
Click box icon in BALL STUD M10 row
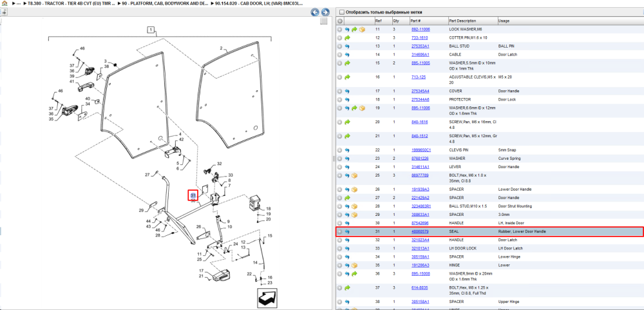click(x=354, y=206)
